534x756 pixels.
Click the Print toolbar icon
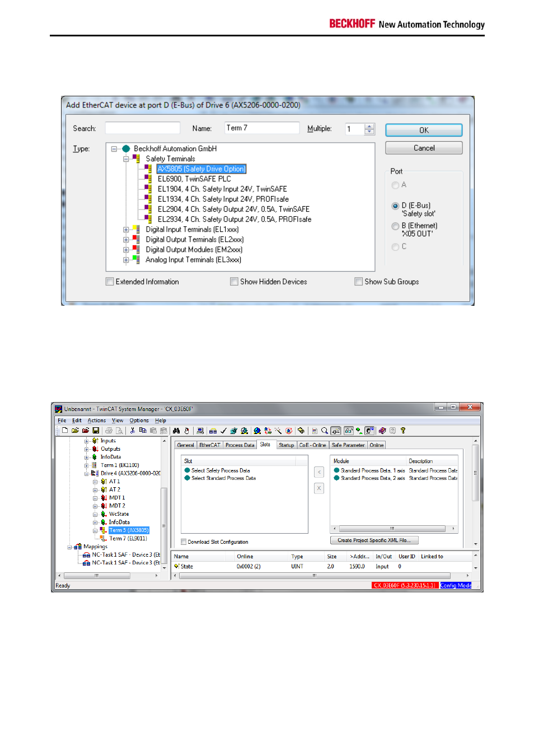coord(109,431)
